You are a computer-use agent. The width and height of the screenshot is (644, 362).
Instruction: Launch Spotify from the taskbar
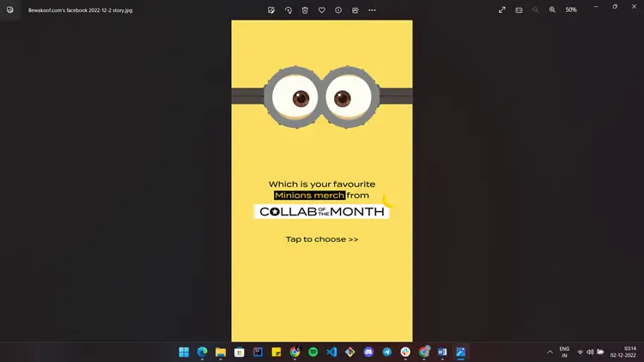coord(313,352)
